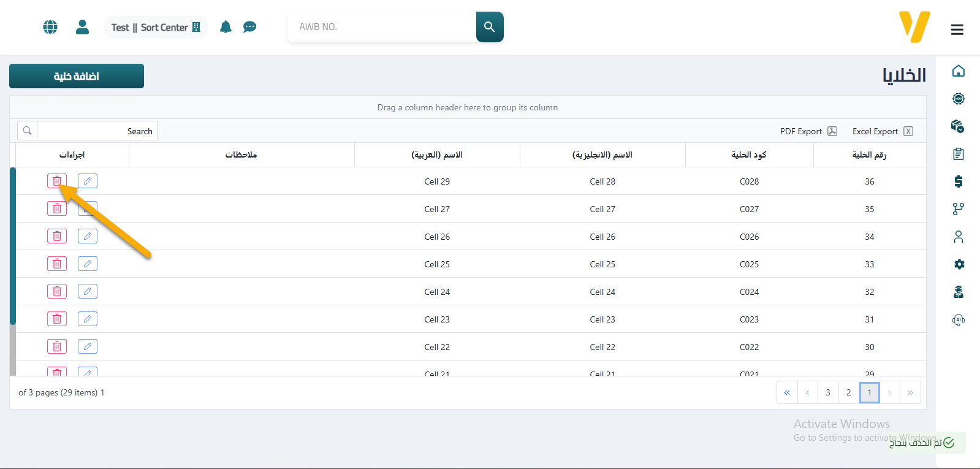Click the PDF Export button
This screenshot has width=980, height=469.
808,131
